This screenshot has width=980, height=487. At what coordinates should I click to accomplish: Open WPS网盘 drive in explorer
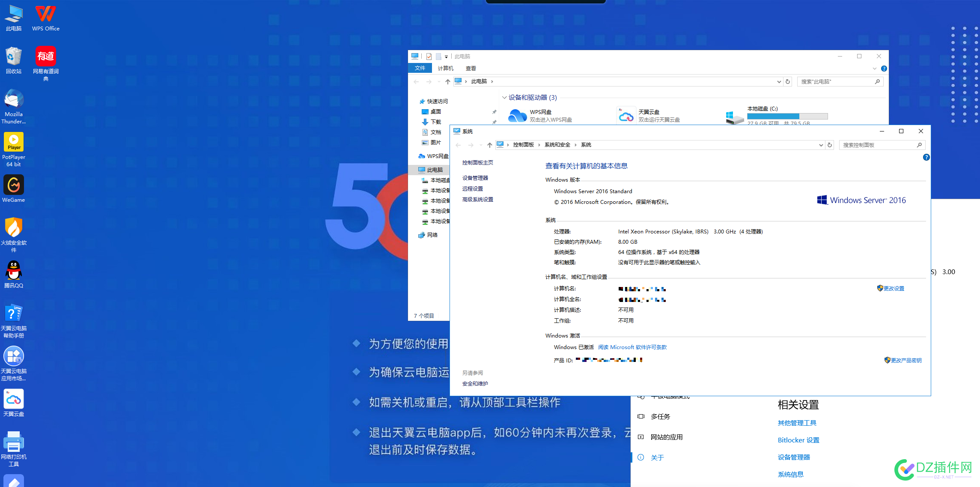point(540,116)
